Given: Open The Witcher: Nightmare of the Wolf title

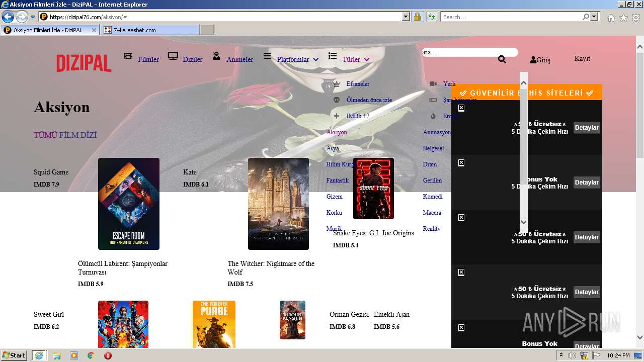Looking at the screenshot, I should pos(271,268).
